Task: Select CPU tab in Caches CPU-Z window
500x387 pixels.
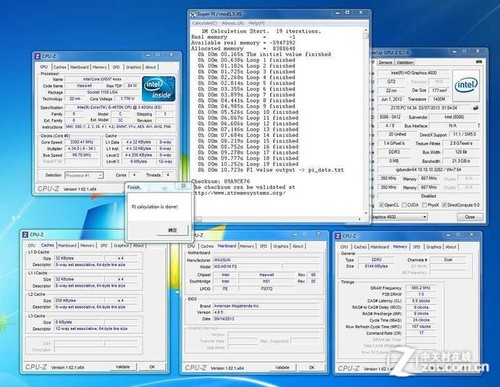Action: coord(32,245)
